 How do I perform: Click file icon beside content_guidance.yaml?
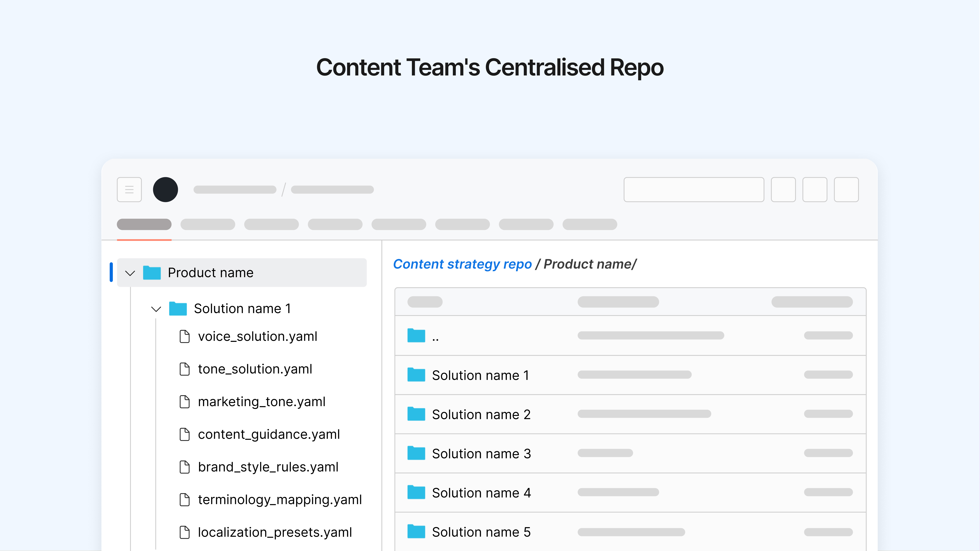[x=184, y=434]
